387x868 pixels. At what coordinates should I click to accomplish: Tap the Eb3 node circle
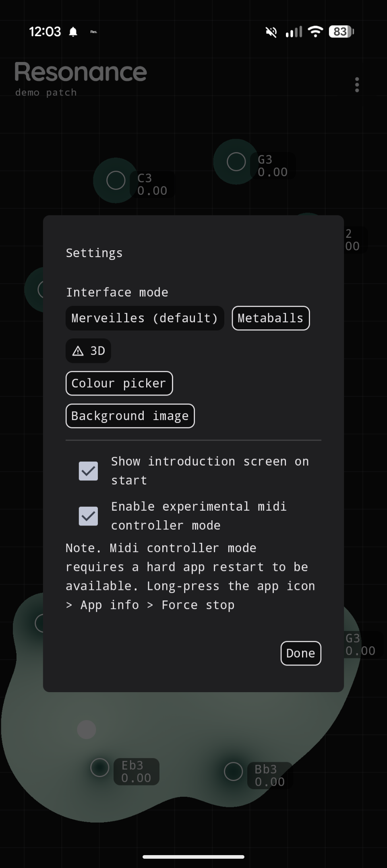[99, 767]
